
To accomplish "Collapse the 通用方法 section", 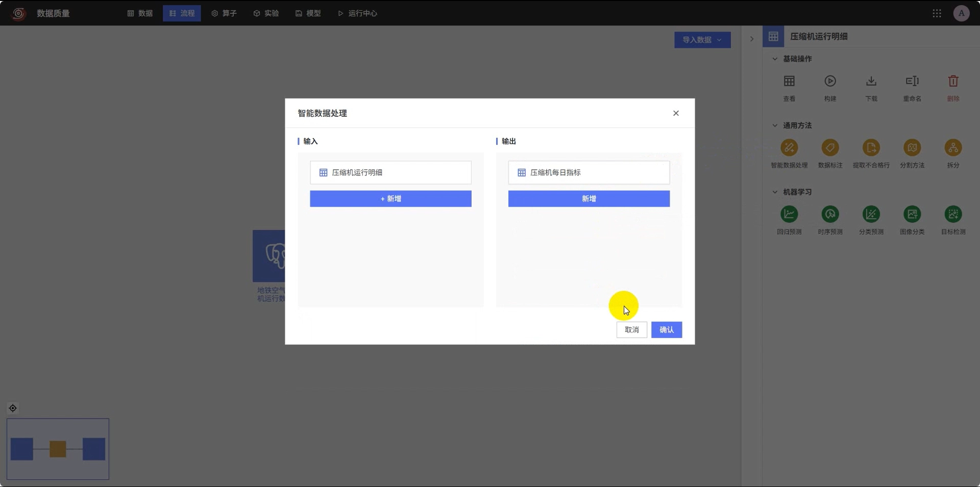I will pos(775,125).
